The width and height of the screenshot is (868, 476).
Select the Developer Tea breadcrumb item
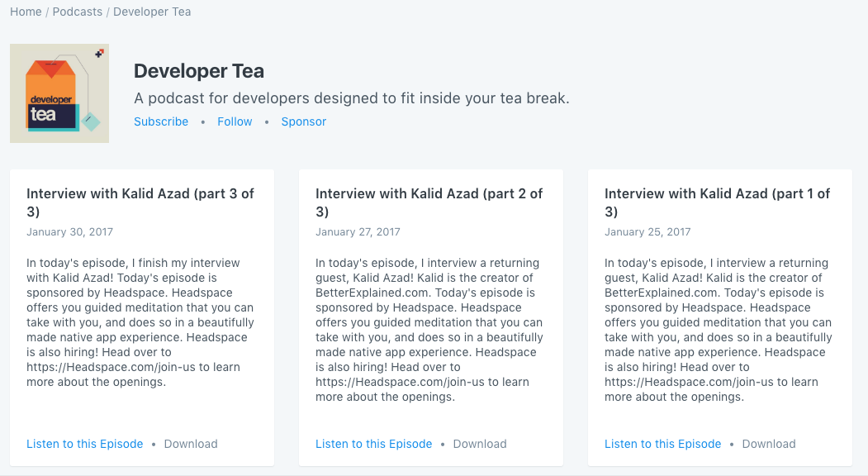coord(152,12)
